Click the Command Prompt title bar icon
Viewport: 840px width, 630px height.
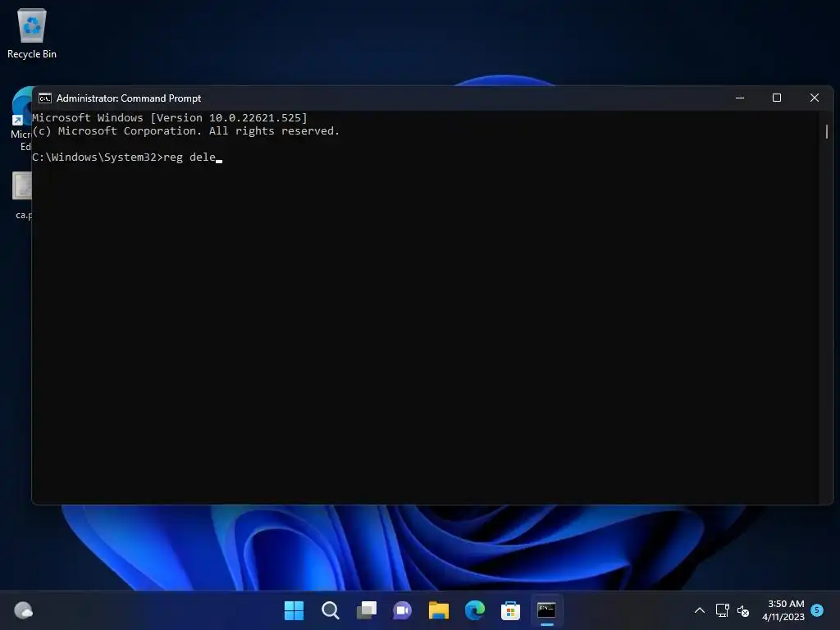pyautogui.click(x=45, y=98)
